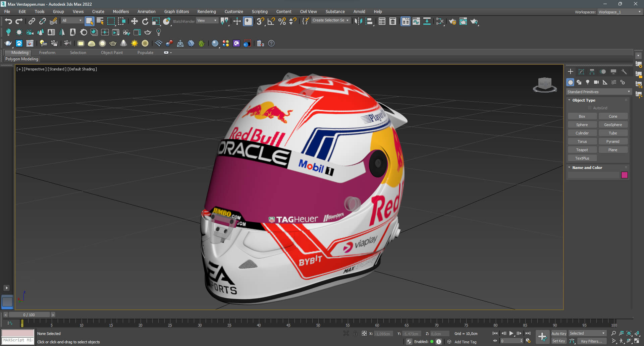Image resolution: width=644 pixels, height=346 pixels.
Task: Open the Scripting menu
Action: [260, 11]
